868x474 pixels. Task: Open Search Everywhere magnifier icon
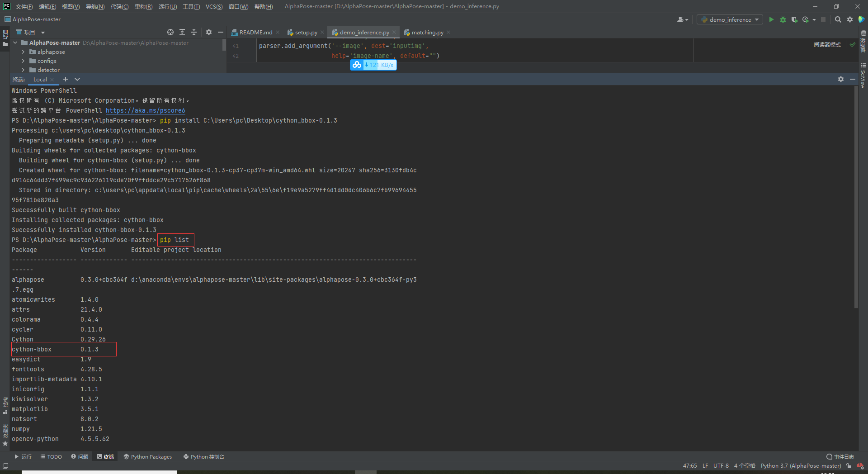point(838,19)
